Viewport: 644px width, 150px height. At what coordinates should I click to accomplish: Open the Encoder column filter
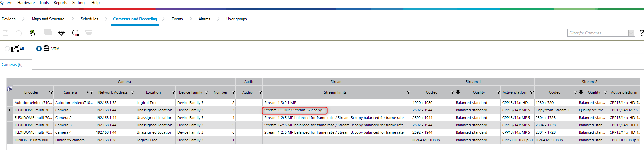click(x=51, y=92)
